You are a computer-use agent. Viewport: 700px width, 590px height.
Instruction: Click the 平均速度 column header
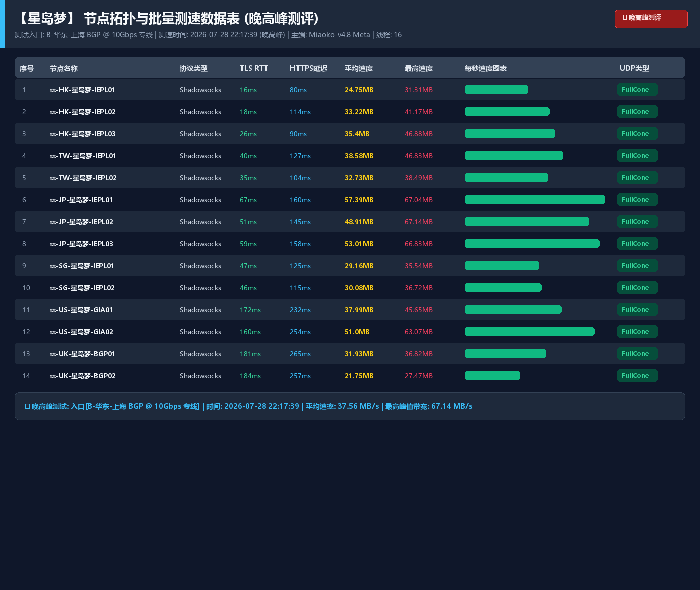pyautogui.click(x=359, y=68)
